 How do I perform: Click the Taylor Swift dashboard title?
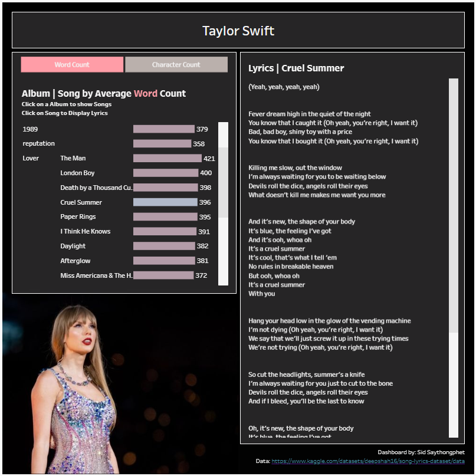[x=238, y=31]
